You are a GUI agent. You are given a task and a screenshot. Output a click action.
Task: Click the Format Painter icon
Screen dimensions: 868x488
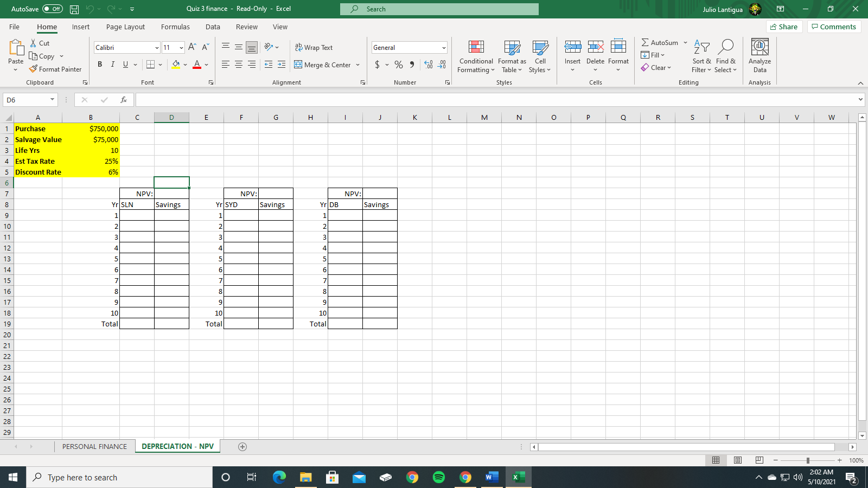[x=33, y=69]
